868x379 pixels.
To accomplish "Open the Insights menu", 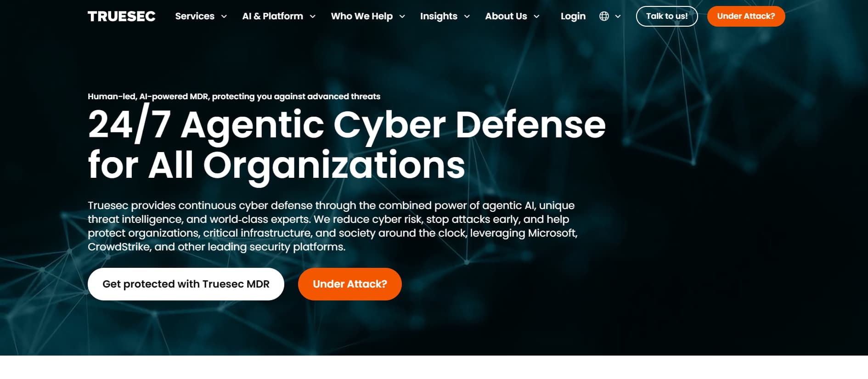I will tap(439, 16).
